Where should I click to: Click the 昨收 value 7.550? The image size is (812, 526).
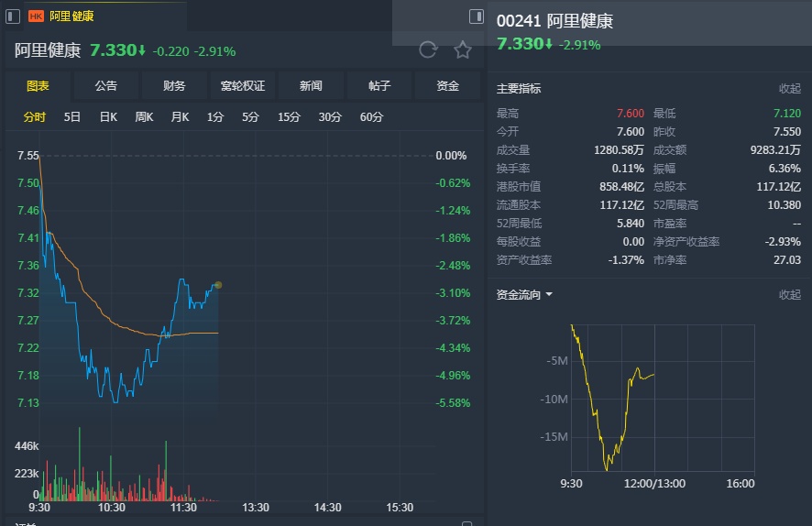click(x=787, y=132)
